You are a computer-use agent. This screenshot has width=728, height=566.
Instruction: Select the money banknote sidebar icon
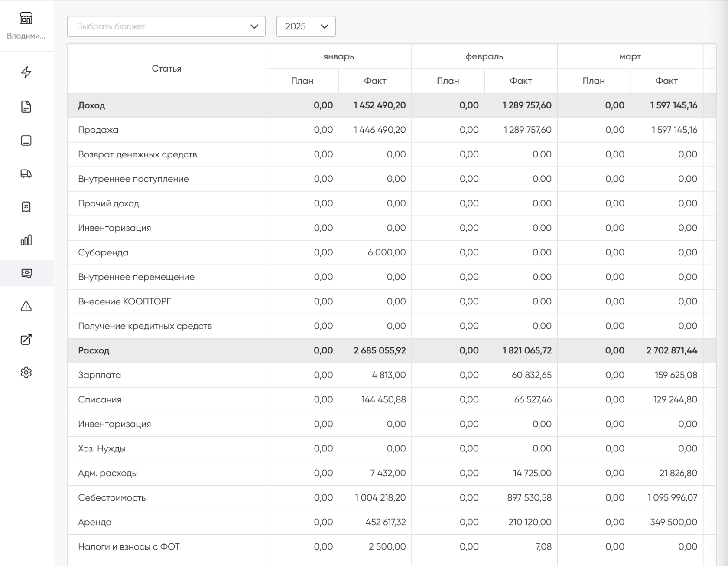(26, 273)
